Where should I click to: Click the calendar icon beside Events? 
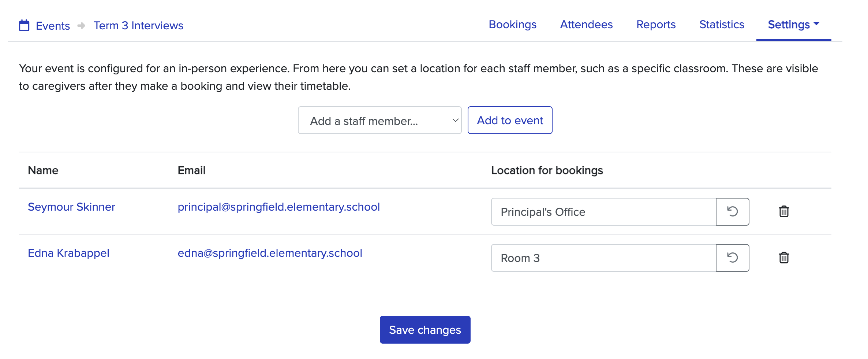tap(24, 26)
